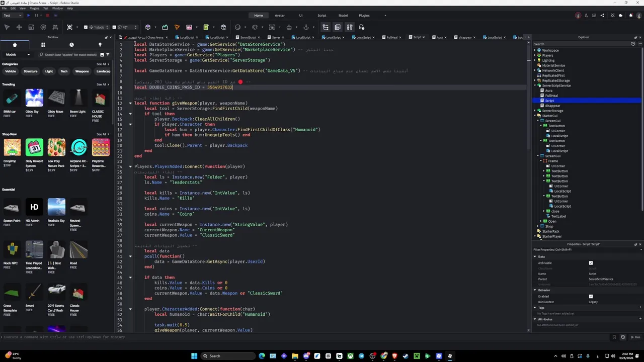Click the Obby Sky model thumbnail
This screenshot has width=644, height=362.
(x=34, y=98)
